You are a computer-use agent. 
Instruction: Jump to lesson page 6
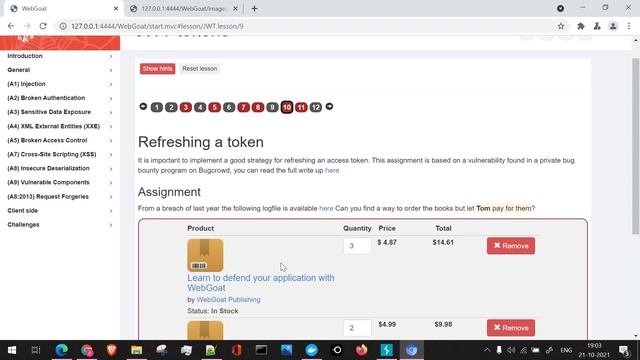tap(229, 107)
